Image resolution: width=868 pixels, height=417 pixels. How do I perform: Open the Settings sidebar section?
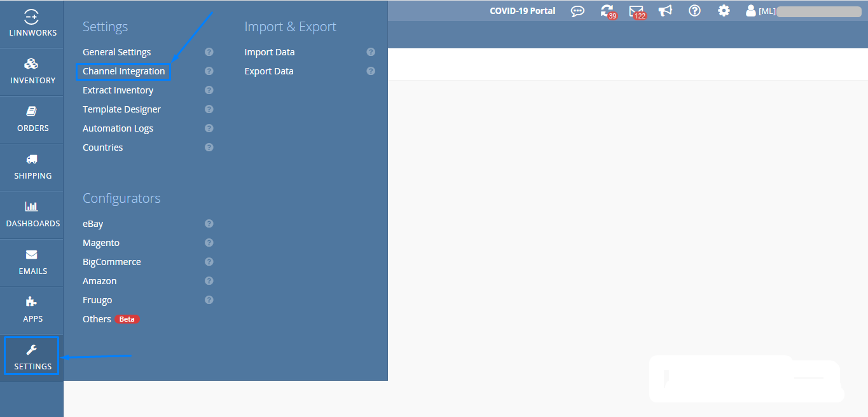32,358
